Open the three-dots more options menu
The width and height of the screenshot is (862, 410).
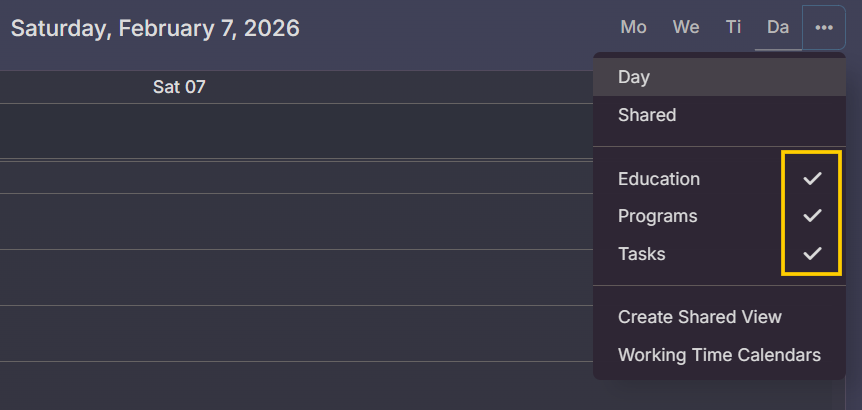tap(823, 28)
